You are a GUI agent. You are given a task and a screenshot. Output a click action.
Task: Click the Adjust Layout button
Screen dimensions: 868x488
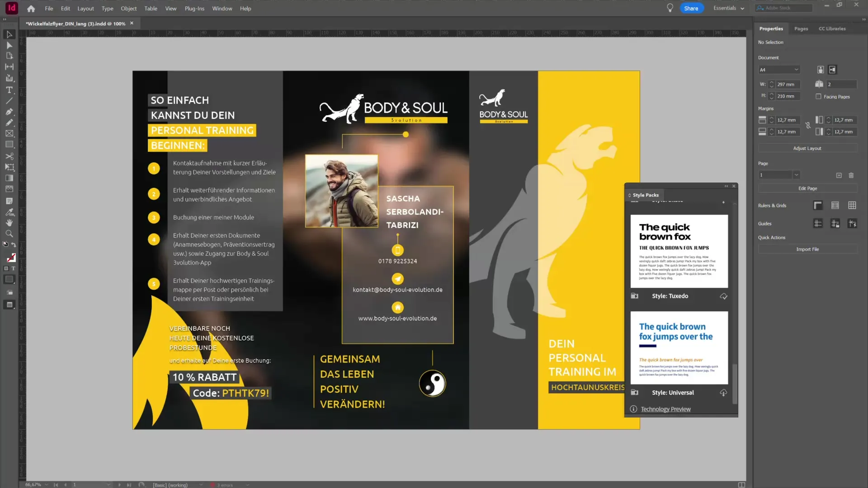tap(807, 148)
